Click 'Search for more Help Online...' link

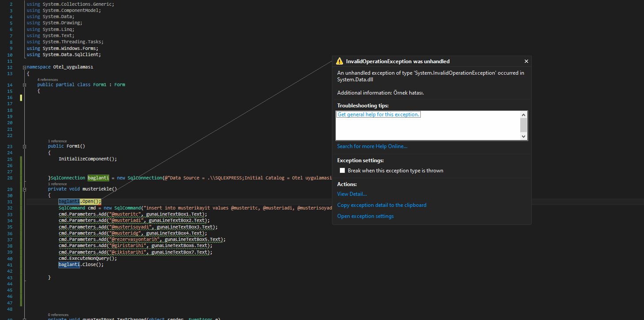pyautogui.click(x=372, y=146)
